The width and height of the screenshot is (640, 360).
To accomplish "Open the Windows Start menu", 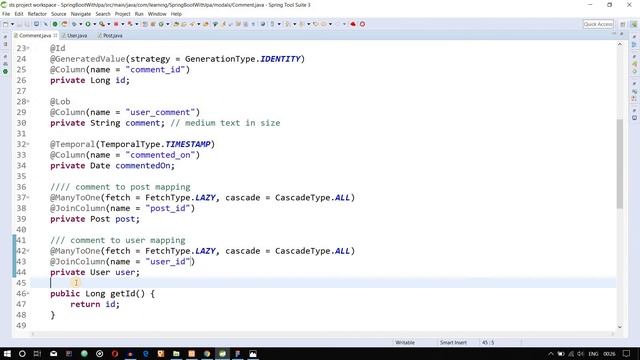I will (x=7, y=353).
